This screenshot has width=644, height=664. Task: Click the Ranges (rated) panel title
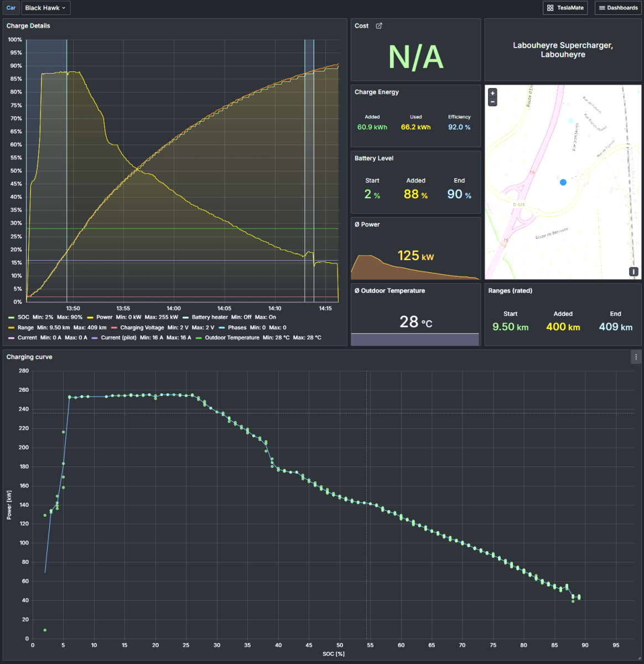(x=510, y=290)
